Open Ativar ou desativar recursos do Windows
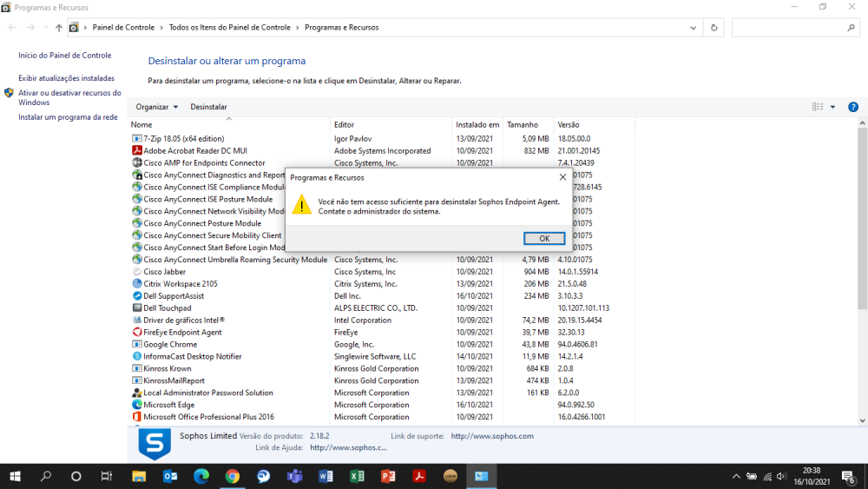Screen dimensions: 868x489 pyautogui.click(x=69, y=97)
